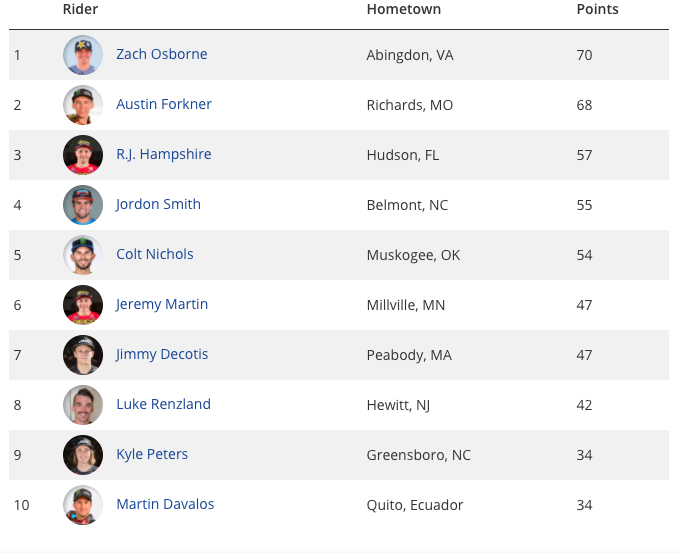Click Martin Davalos' avatar photo
The image size is (680, 553).
pos(83,505)
